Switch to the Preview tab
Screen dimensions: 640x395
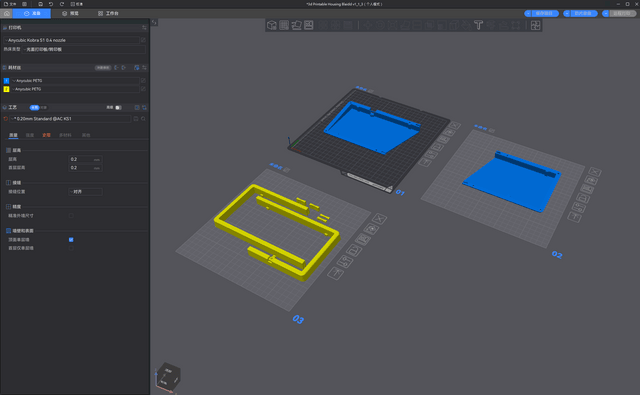[70, 13]
